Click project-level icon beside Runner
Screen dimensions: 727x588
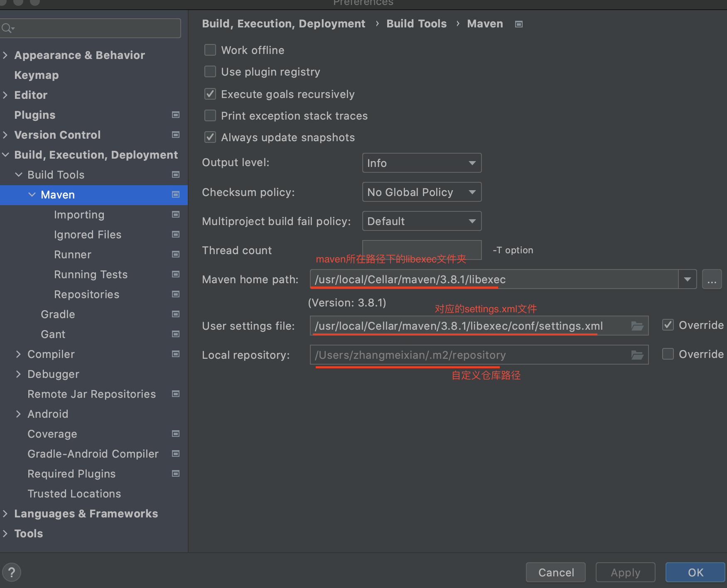pyautogui.click(x=176, y=254)
